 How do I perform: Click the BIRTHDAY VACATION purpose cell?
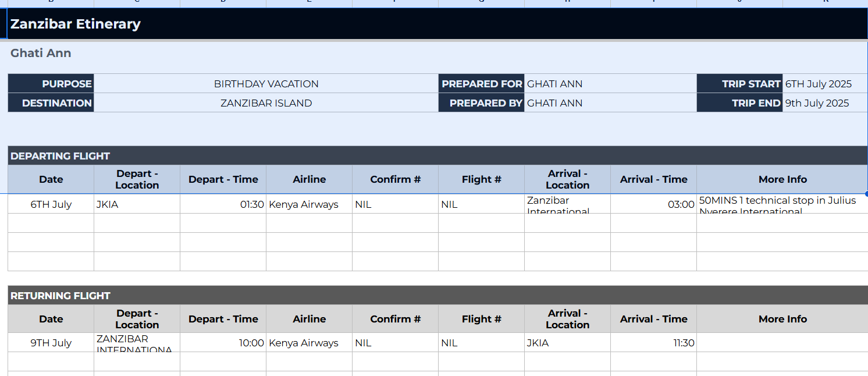[x=266, y=84]
